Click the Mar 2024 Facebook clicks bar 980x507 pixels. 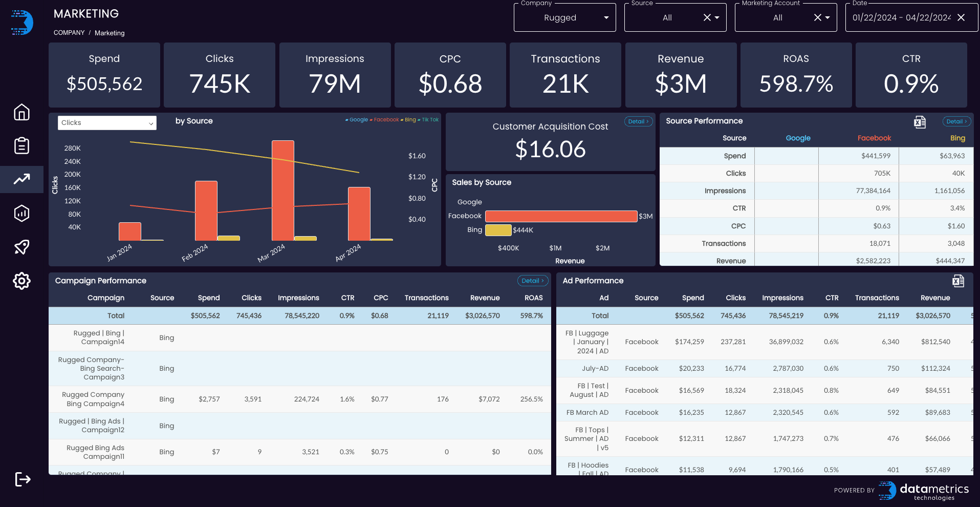[x=283, y=191]
